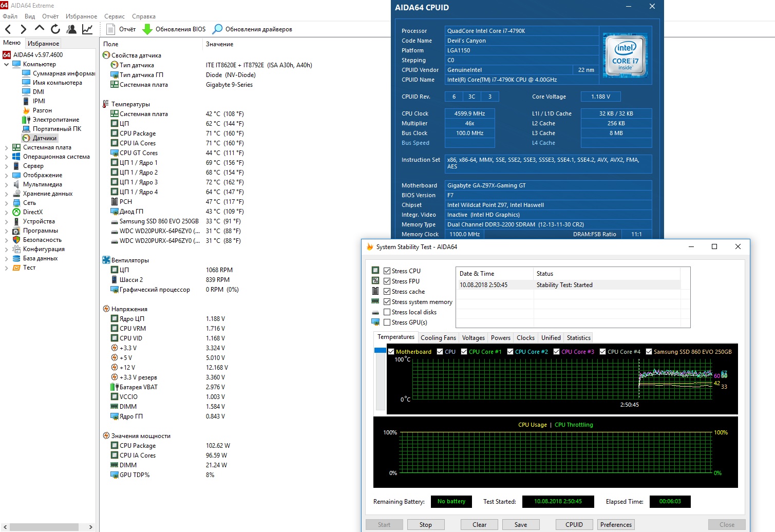
Task: Open the graph chart icon in toolbar
Action: tap(87, 29)
